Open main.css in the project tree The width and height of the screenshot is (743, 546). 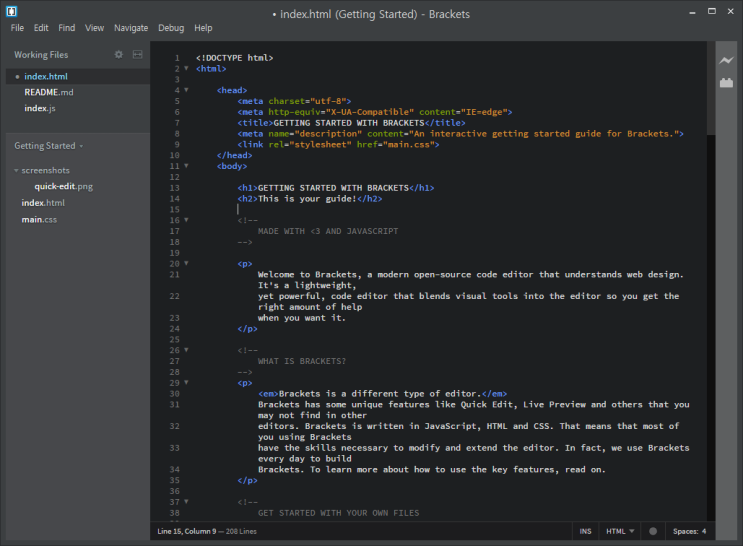(39, 219)
